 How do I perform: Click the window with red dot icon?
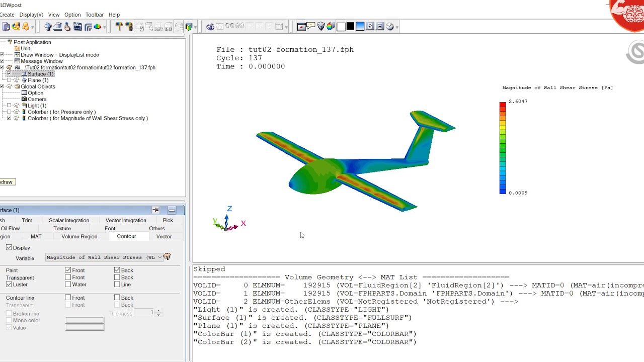(x=301, y=27)
